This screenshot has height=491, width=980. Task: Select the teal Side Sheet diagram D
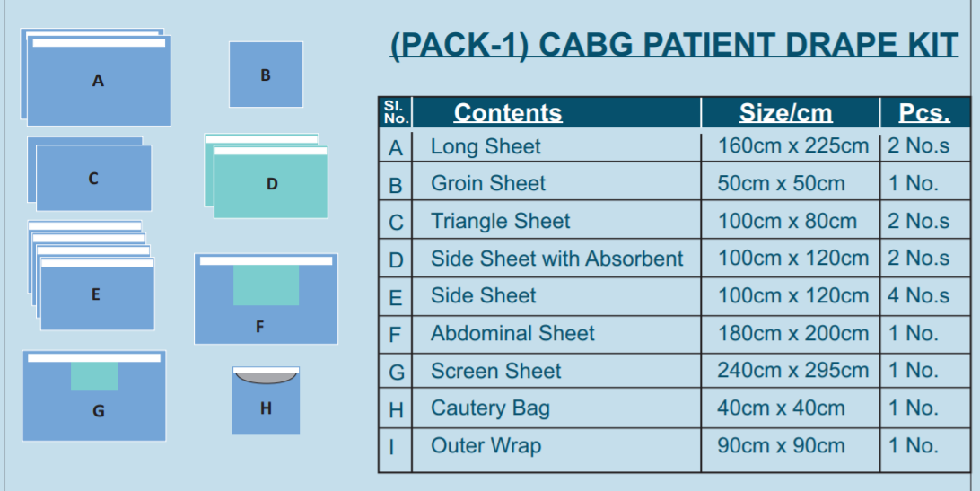tap(271, 184)
